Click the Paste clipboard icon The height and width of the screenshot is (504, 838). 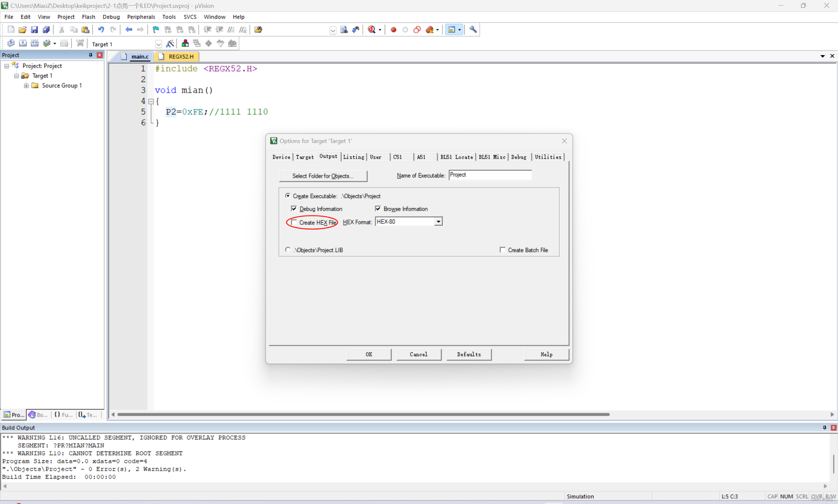pyautogui.click(x=85, y=29)
